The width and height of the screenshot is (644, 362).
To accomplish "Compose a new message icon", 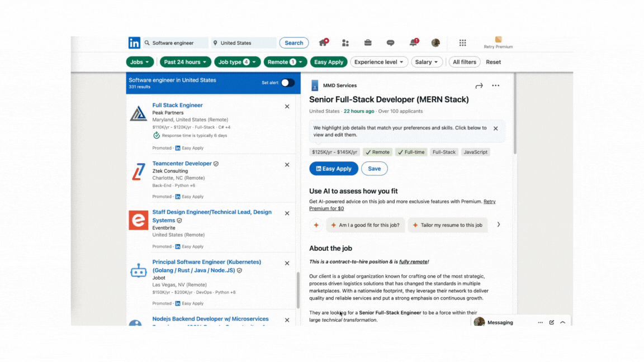I will 552,322.
